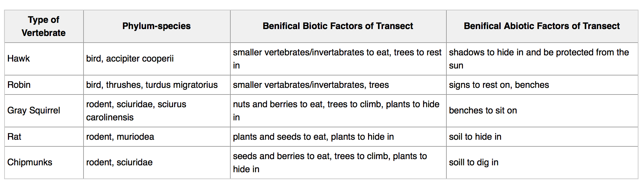
Task: Click the "Gray Squirrel" cell
Action: coord(34,111)
